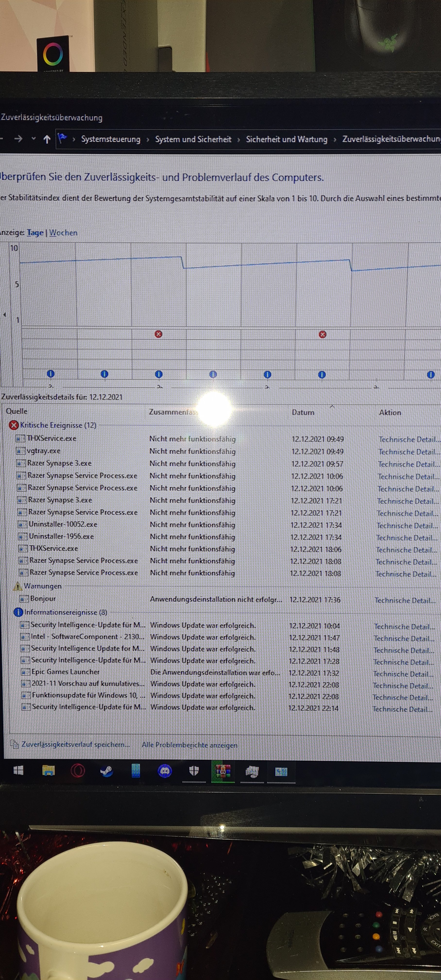Click the program icon of Epic Games Launcher
Viewport: 441px width, 980px height.
coord(25,672)
